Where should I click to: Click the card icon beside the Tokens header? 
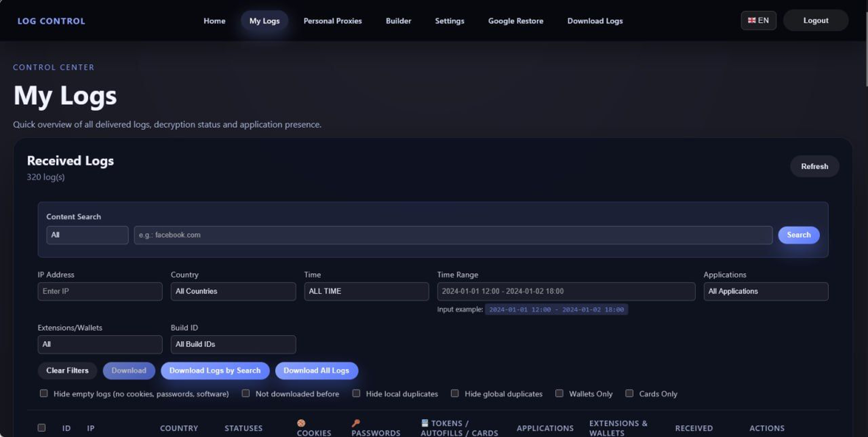click(425, 423)
